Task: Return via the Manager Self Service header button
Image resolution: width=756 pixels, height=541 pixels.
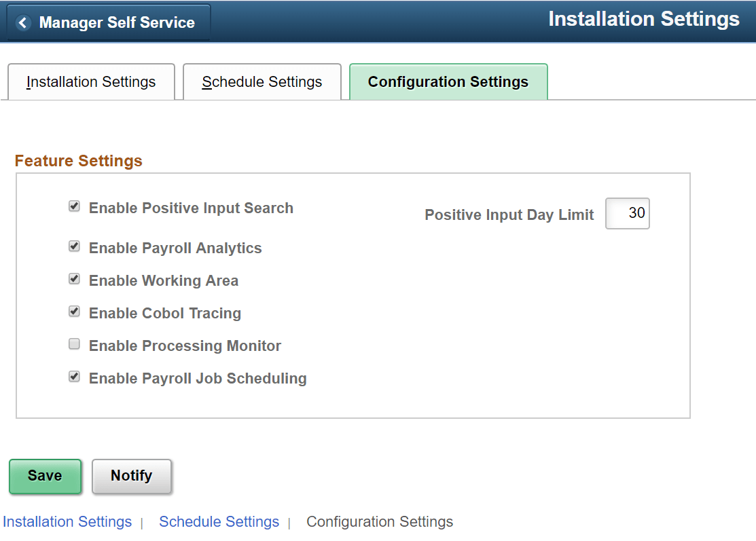Action: (109, 22)
